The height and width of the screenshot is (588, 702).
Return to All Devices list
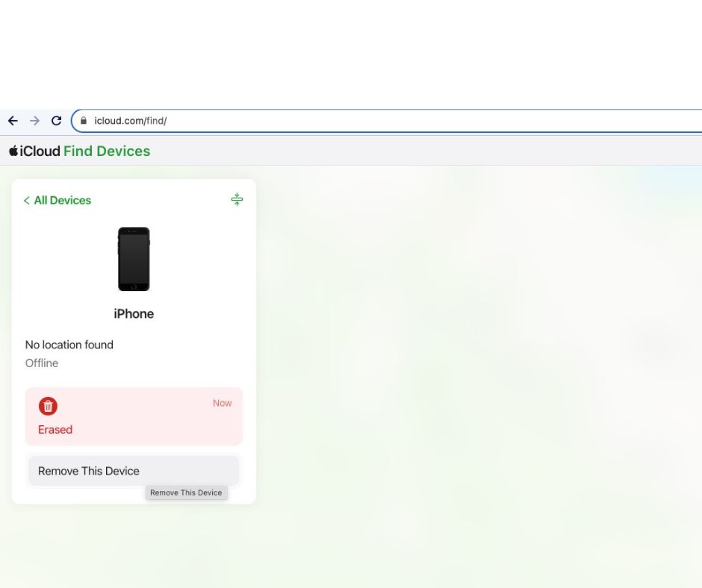point(58,200)
